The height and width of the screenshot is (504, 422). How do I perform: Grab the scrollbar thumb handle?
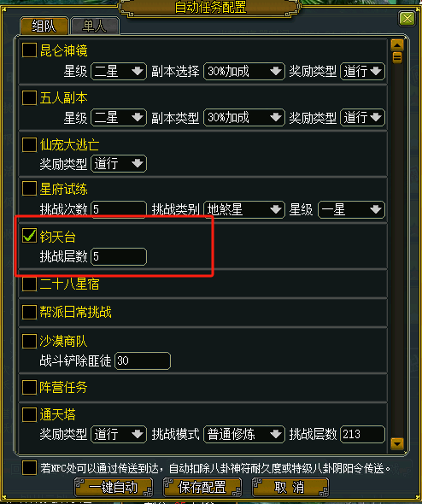pos(397,57)
